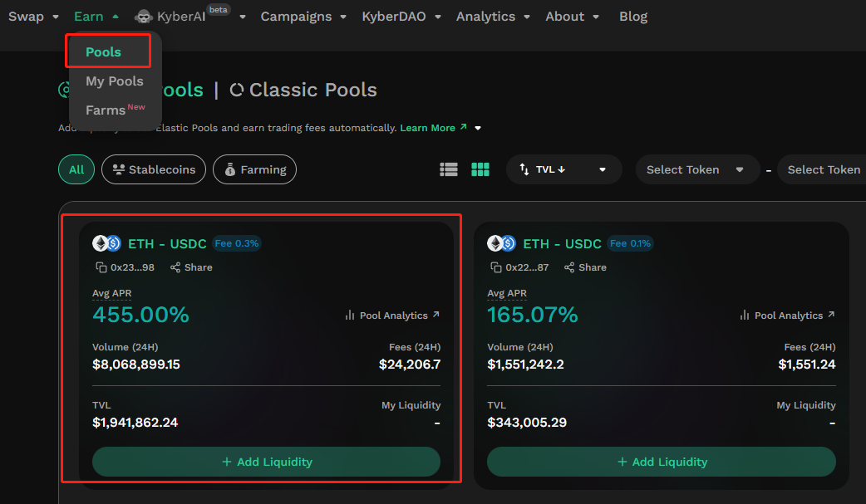Open the first Select Token dropdown
This screenshot has width=866, height=504.
point(696,169)
